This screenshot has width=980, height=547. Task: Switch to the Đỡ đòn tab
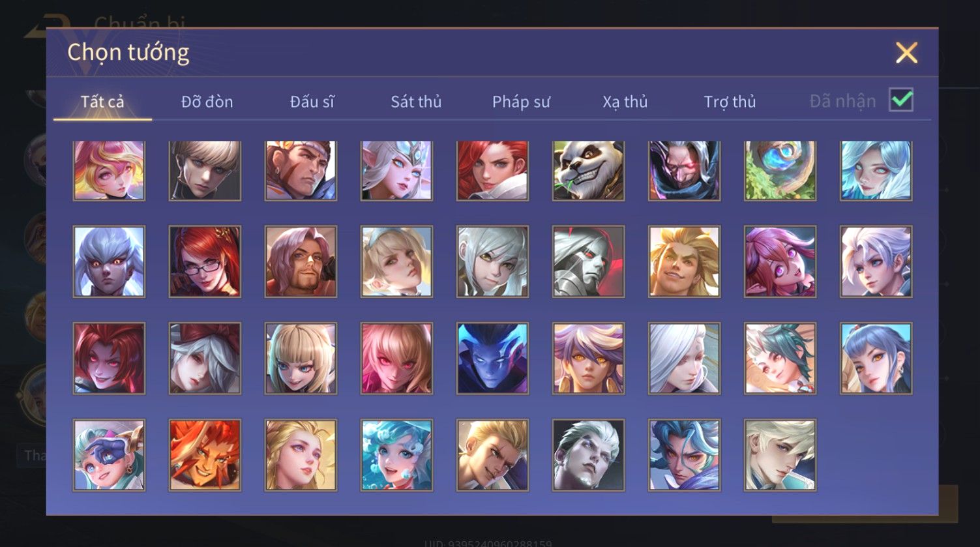click(207, 102)
